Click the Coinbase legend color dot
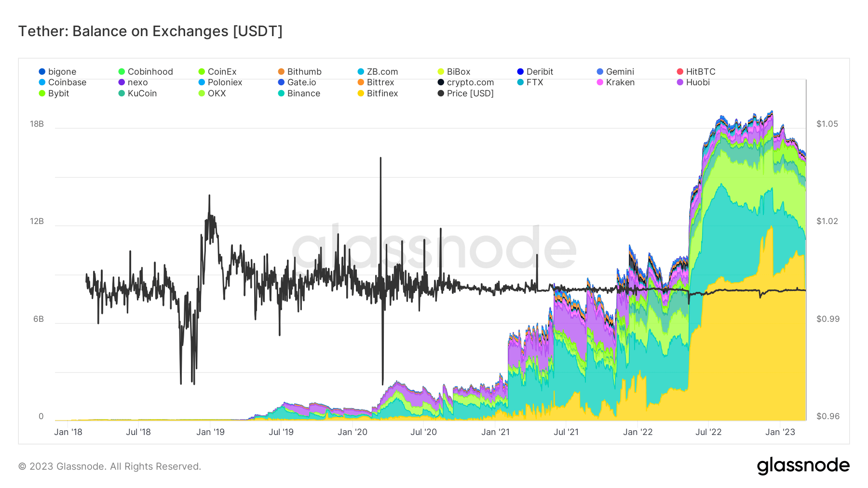The width and height of the screenshot is (868, 488). (42, 82)
